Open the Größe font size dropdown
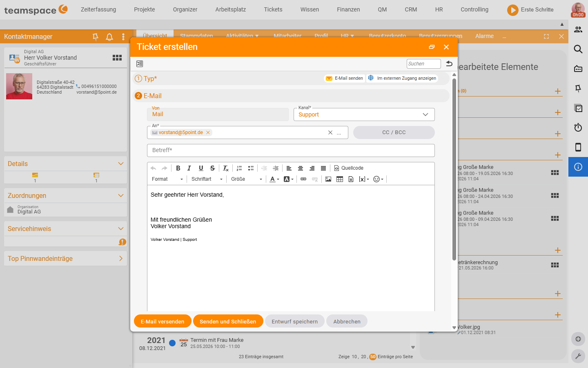The image size is (588, 368). click(x=246, y=179)
